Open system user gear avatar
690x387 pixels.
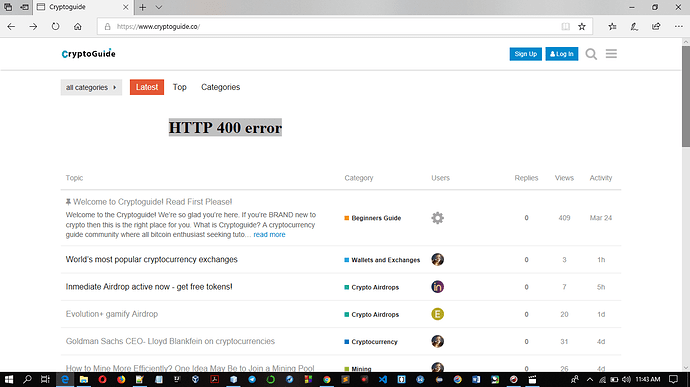coord(437,218)
